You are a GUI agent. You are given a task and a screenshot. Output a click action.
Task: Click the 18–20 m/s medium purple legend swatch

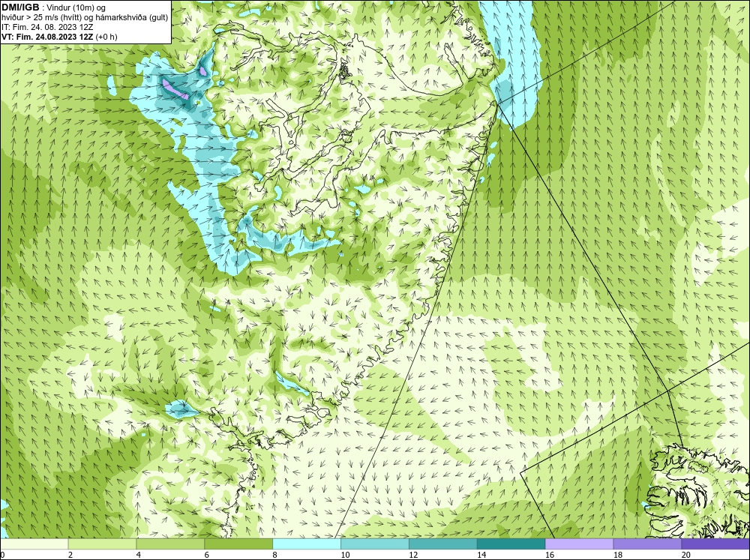[647, 544]
